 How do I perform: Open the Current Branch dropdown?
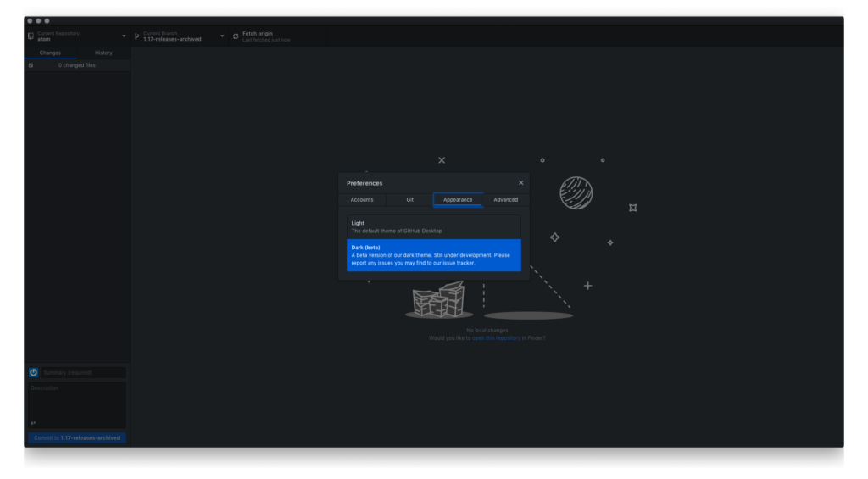(x=180, y=36)
